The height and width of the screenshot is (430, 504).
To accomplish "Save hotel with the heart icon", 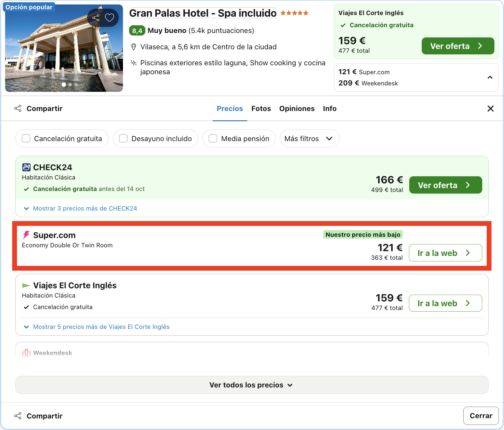I will (110, 18).
